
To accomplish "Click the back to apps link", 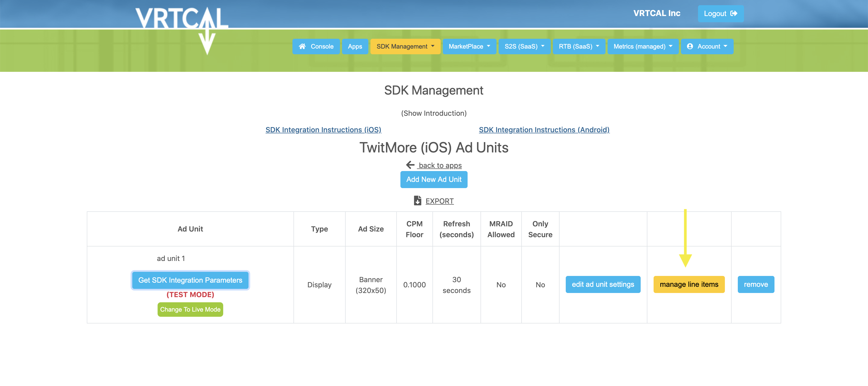I will [440, 165].
